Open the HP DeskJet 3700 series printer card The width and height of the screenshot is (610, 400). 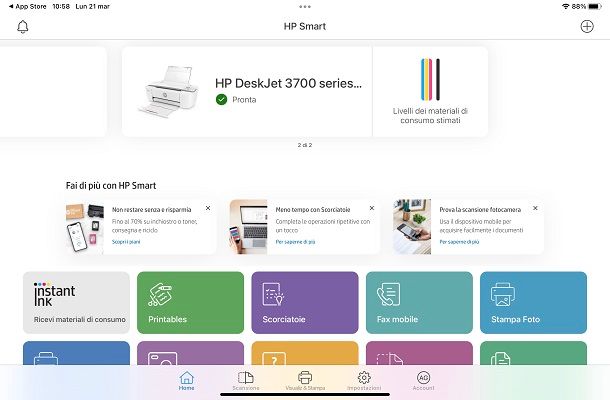(x=247, y=92)
